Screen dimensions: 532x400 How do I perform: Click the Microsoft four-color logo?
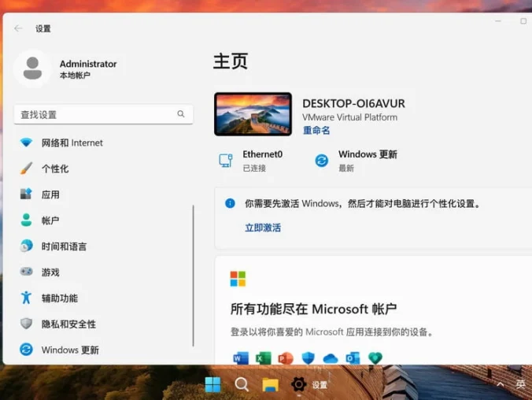[238, 279]
